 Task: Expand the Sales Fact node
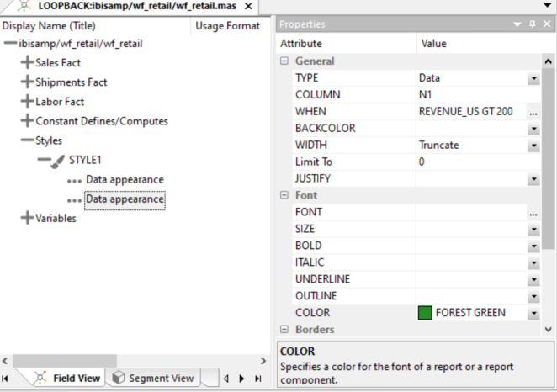tap(27, 63)
